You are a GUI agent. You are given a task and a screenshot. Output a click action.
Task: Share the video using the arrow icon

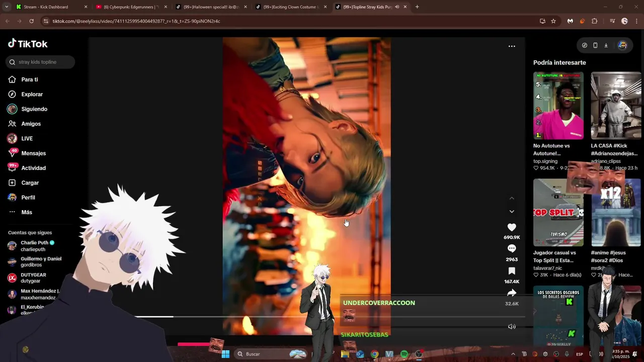point(512,293)
